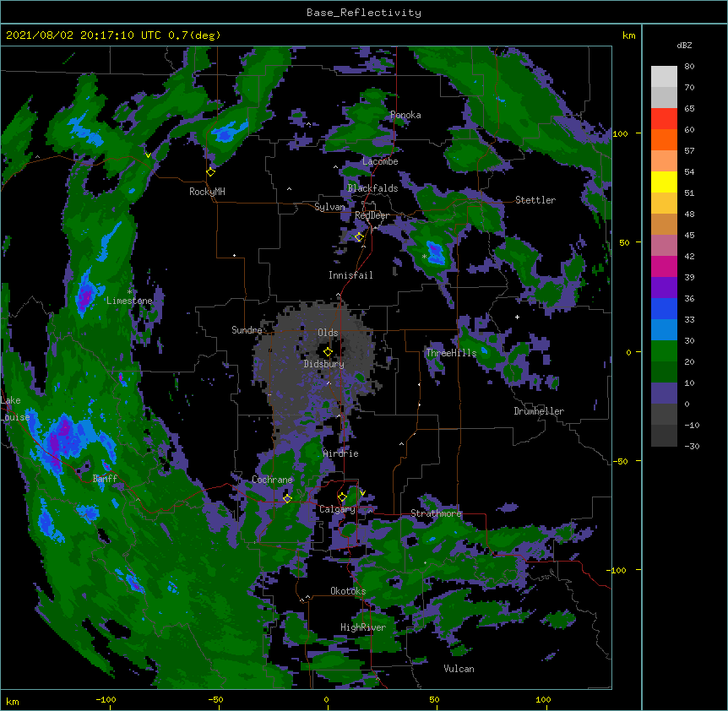Click the yellow diamond marker at RockyMH

211,172
